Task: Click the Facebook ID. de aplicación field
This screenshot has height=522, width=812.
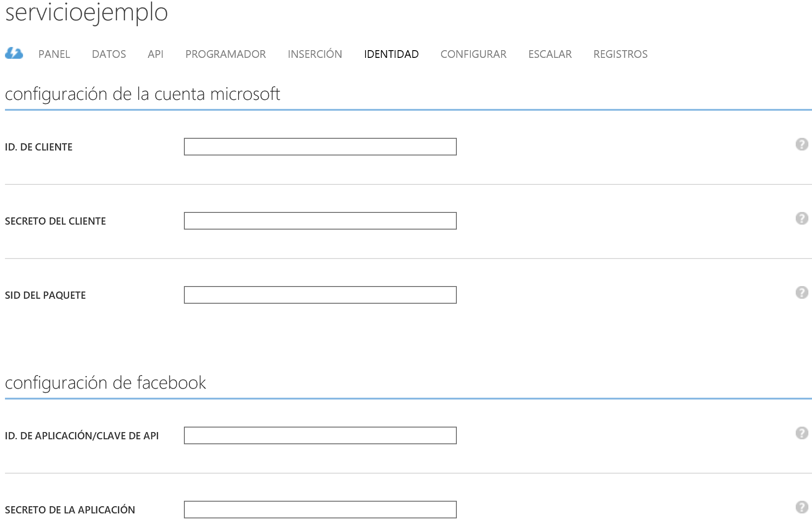Action: 320,436
